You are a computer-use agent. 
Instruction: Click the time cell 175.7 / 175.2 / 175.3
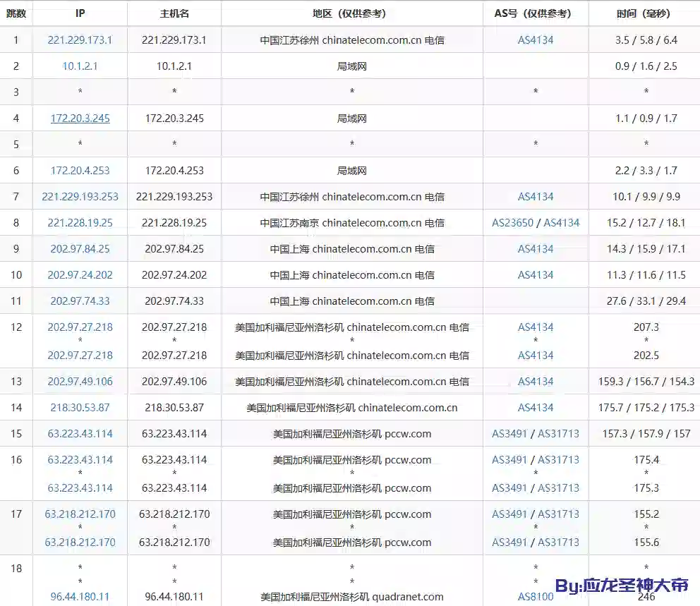click(646, 408)
